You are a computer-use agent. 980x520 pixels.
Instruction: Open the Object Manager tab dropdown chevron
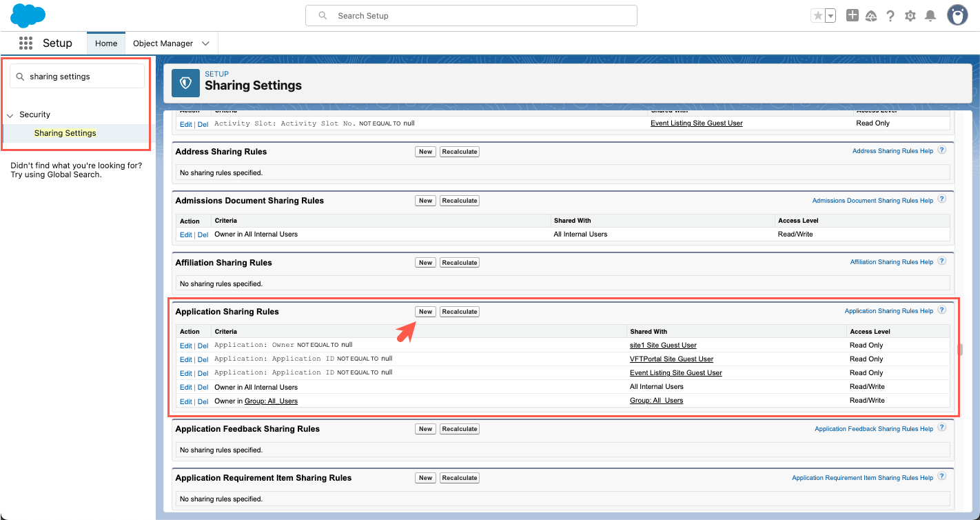(205, 43)
